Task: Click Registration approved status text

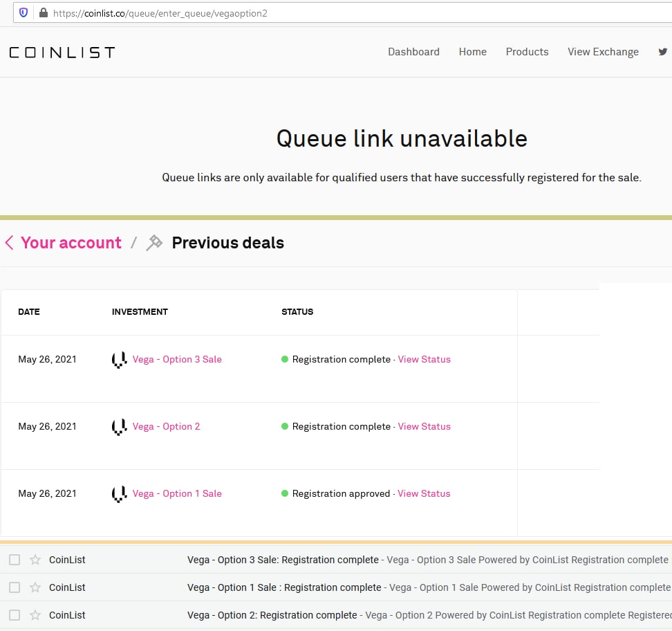Action: 341,494
